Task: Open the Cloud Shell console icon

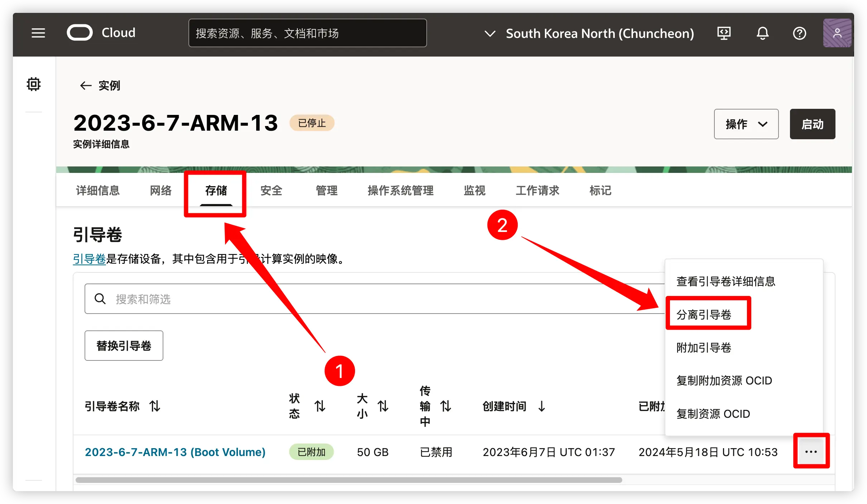Action: click(724, 33)
